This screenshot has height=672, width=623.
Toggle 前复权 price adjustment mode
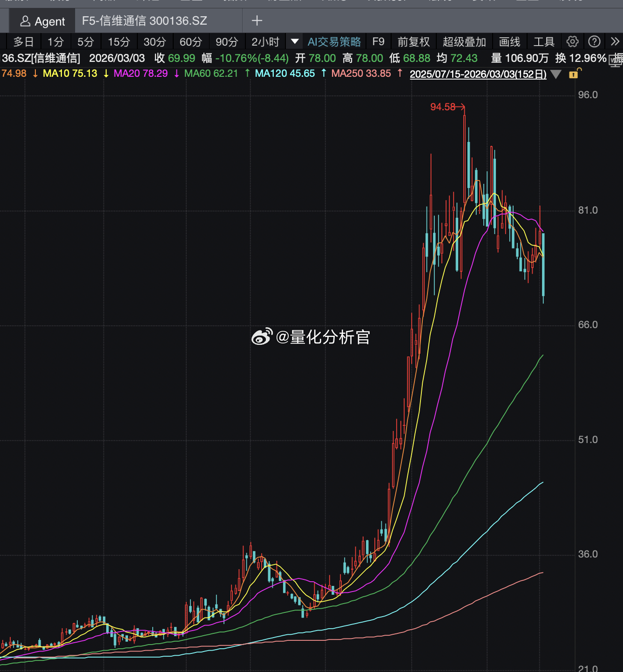pyautogui.click(x=414, y=41)
